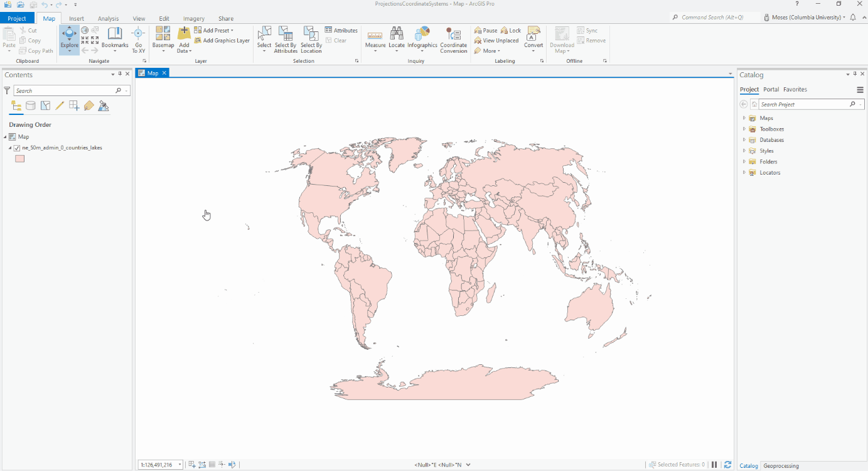Open the Select By Attributes tool

tap(286, 39)
